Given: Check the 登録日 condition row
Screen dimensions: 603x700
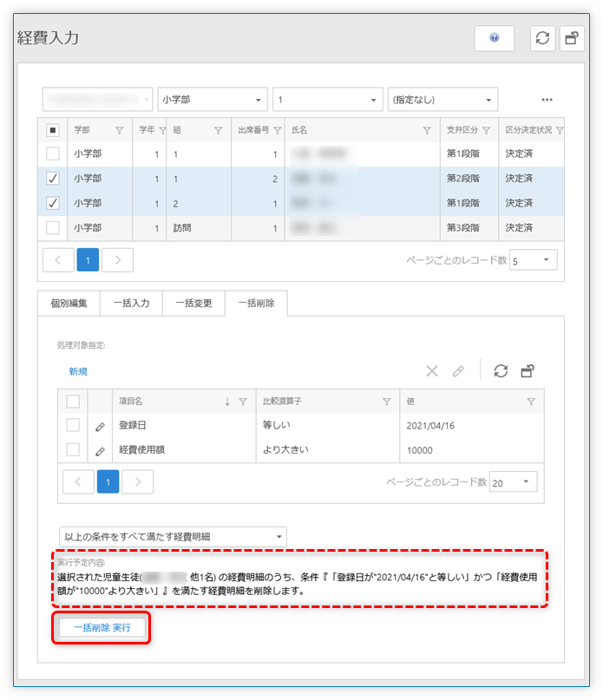Looking at the screenshot, I should [x=73, y=425].
